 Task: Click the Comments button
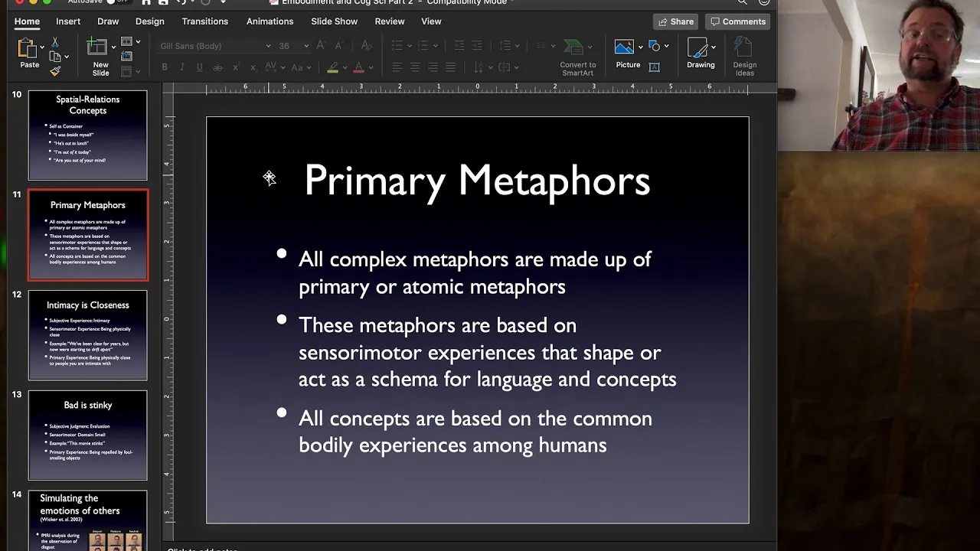[x=738, y=21]
